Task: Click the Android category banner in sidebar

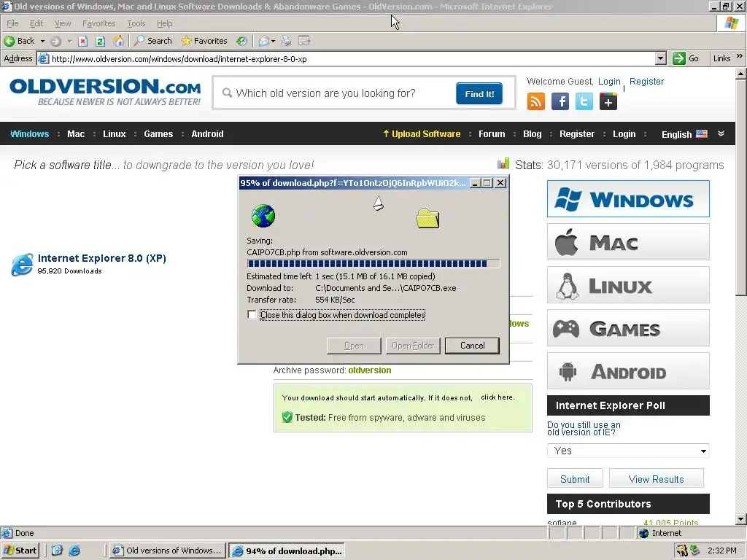Action: 628,371
